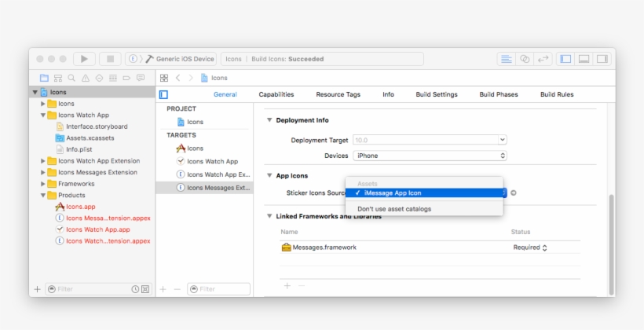Expand the Frameworks folder

pyautogui.click(x=42, y=184)
